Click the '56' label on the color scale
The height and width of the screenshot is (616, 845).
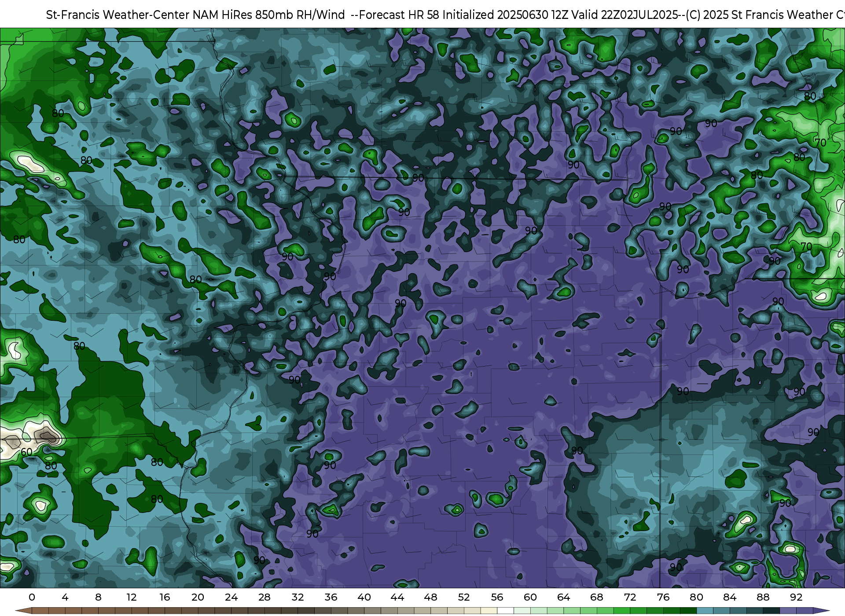tap(497, 597)
